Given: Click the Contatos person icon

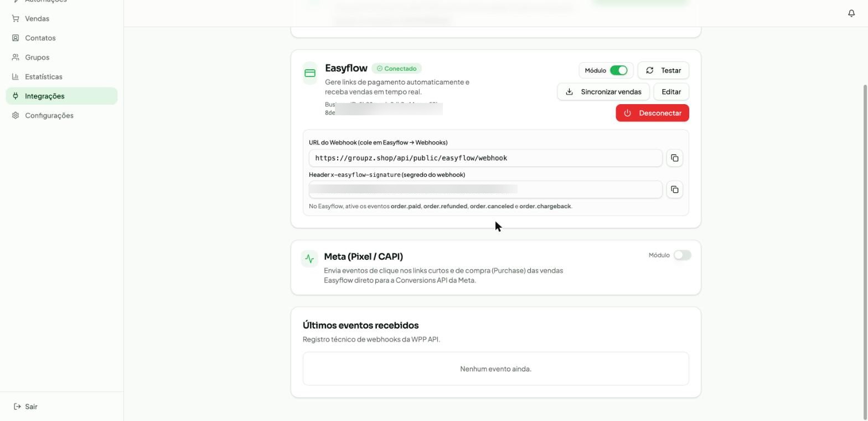Looking at the screenshot, I should click(x=15, y=38).
